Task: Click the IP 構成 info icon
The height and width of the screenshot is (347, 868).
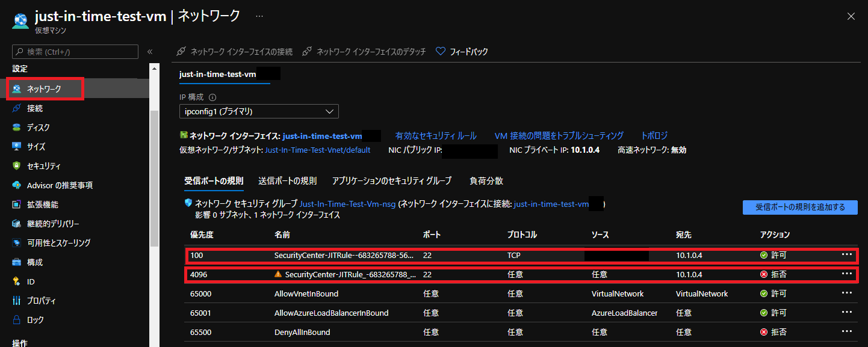Action: coord(212,97)
